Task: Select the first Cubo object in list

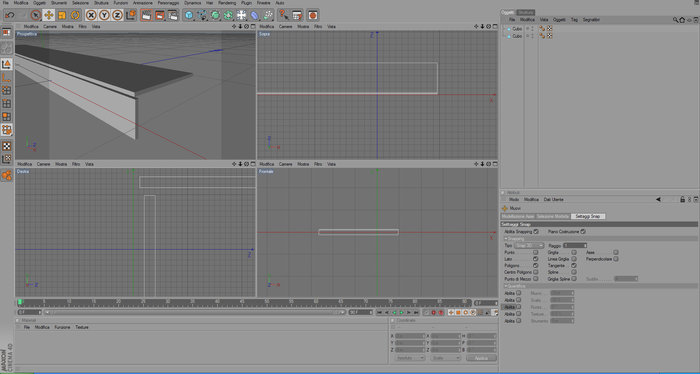Action: click(517, 29)
